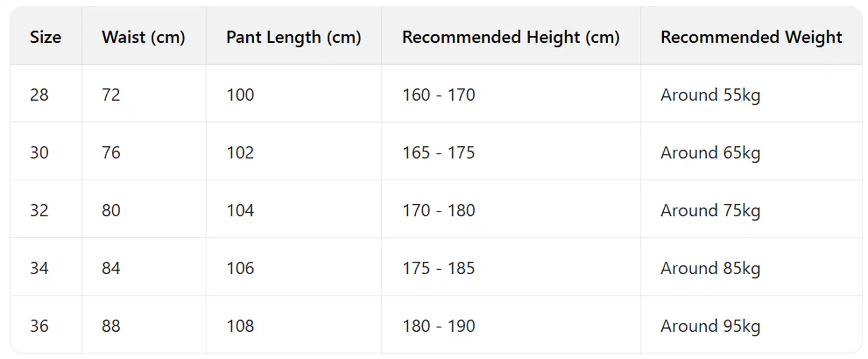
Task: Select the size 30 cell
Action: point(39,153)
